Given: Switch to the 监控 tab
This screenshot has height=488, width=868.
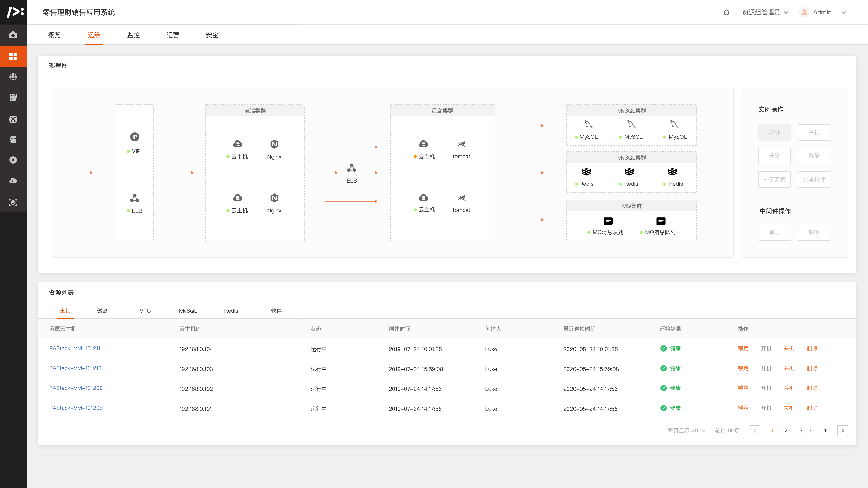Looking at the screenshot, I should [x=133, y=35].
